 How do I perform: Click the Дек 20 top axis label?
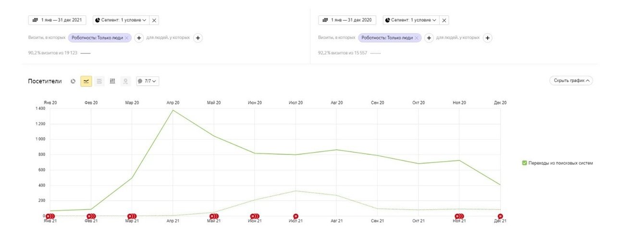point(500,103)
